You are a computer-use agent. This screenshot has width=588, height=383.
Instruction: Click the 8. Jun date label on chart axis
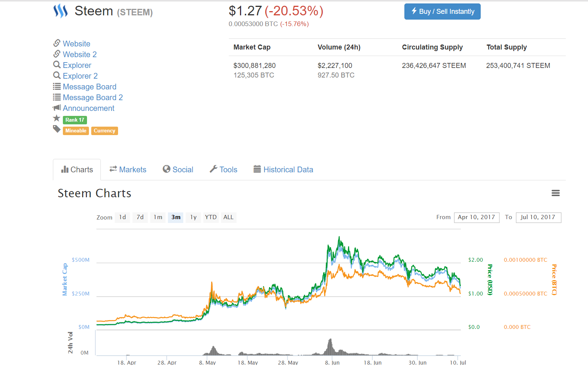(332, 363)
